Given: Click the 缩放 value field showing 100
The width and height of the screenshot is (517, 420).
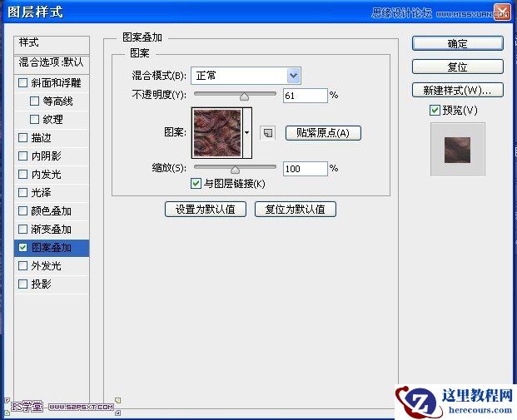Looking at the screenshot, I should [306, 169].
